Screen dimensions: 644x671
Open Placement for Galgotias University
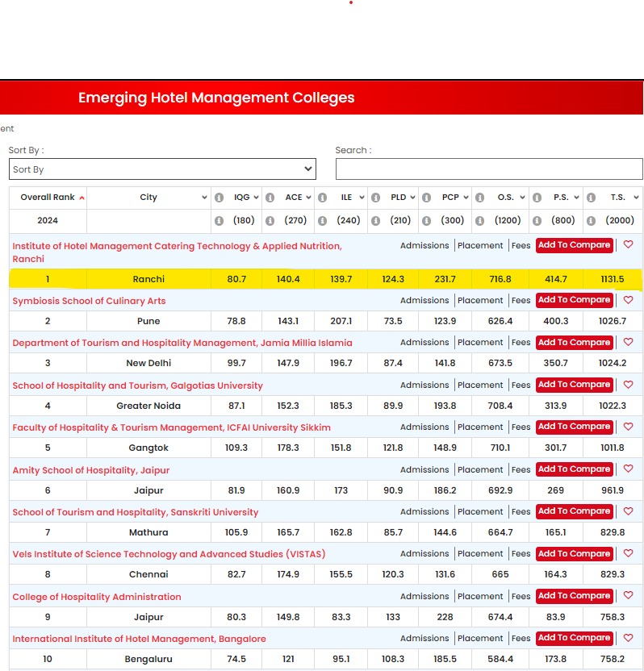tap(480, 386)
